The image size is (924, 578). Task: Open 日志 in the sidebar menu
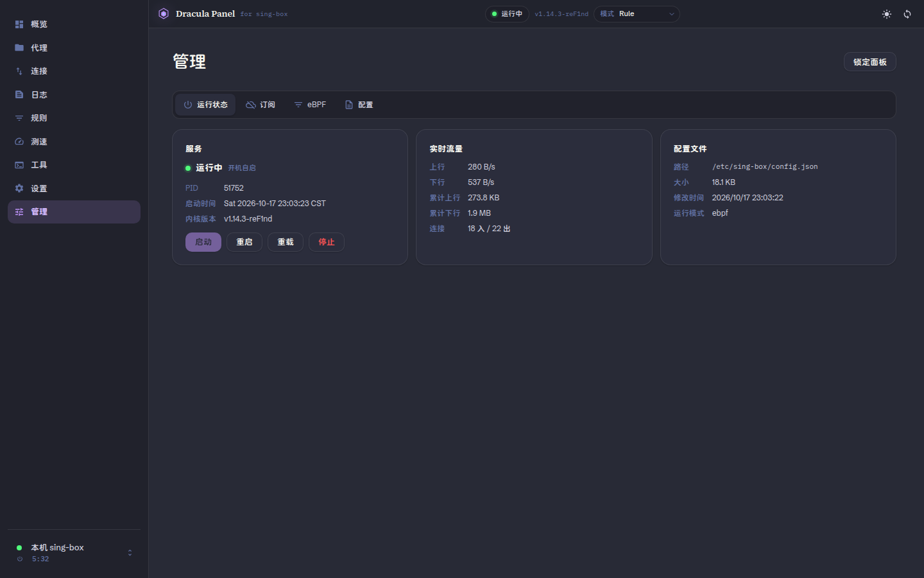(x=74, y=94)
